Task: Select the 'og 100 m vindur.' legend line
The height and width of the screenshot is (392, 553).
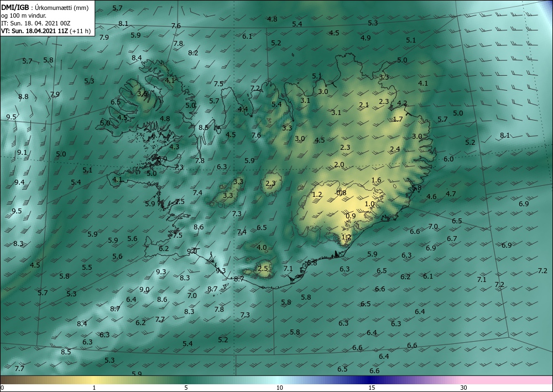Action: pos(24,15)
